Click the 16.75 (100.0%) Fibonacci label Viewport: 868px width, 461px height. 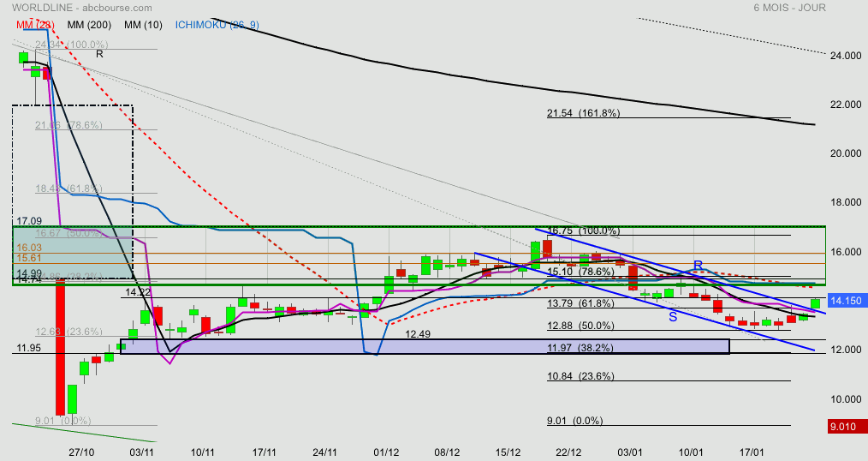click(584, 231)
